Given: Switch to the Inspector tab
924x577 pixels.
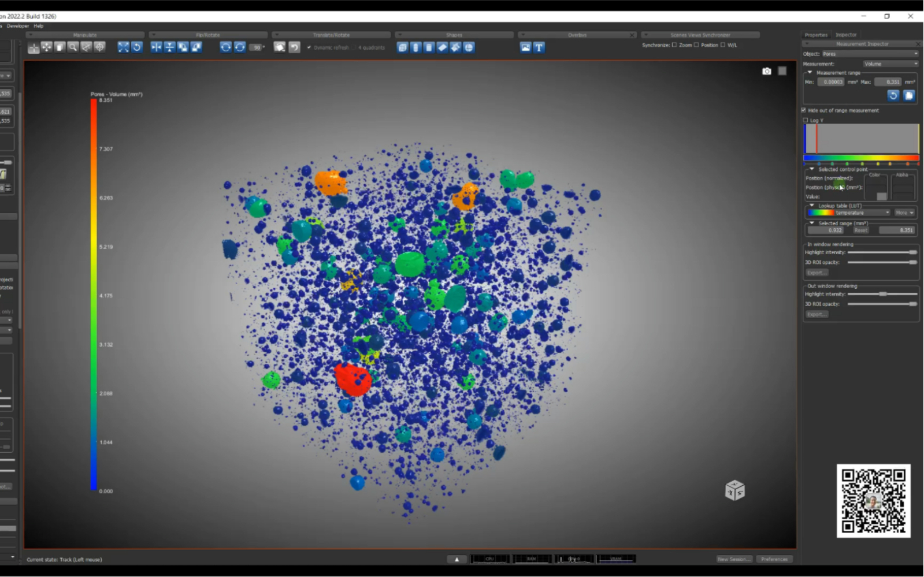Looking at the screenshot, I should tap(846, 35).
